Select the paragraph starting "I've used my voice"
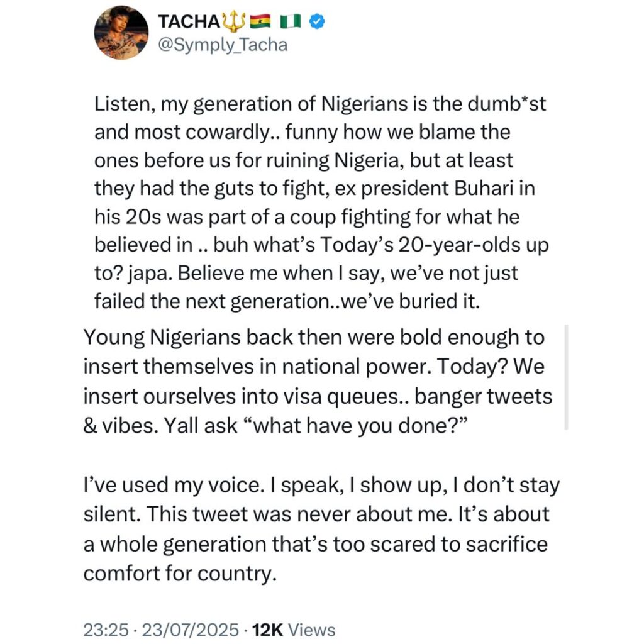This screenshot has width=644, height=644. point(314,530)
